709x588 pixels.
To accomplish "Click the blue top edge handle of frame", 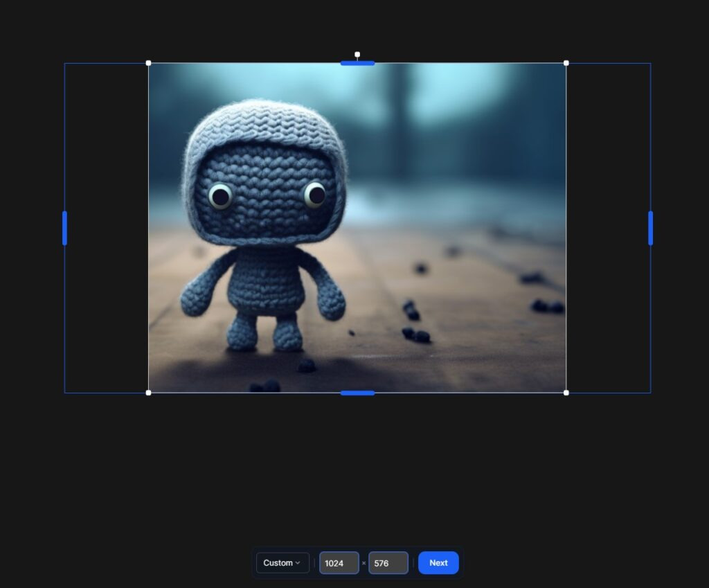I will 357,63.
